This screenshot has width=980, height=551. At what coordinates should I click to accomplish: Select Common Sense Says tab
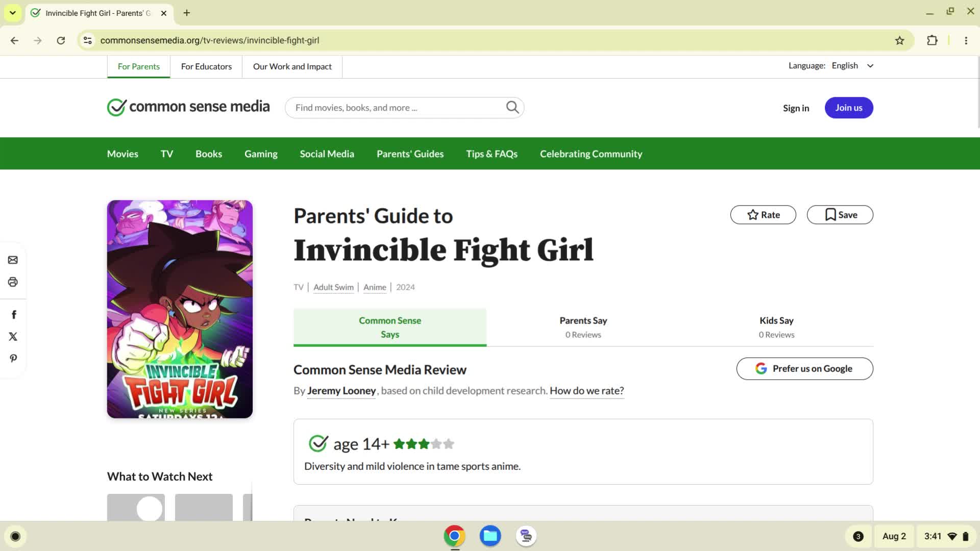coord(390,328)
